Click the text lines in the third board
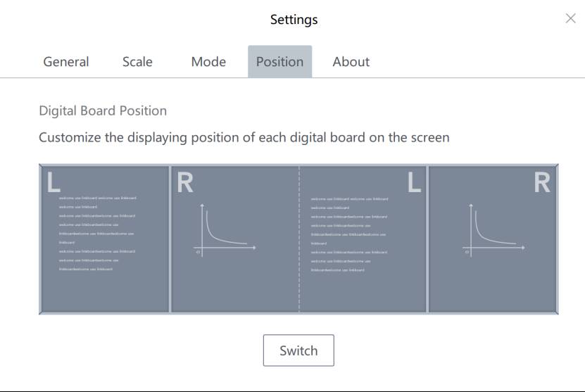This screenshot has height=392, width=585. click(349, 234)
